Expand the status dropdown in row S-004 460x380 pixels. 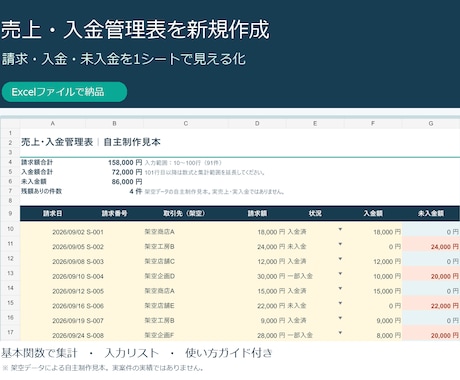(x=340, y=274)
